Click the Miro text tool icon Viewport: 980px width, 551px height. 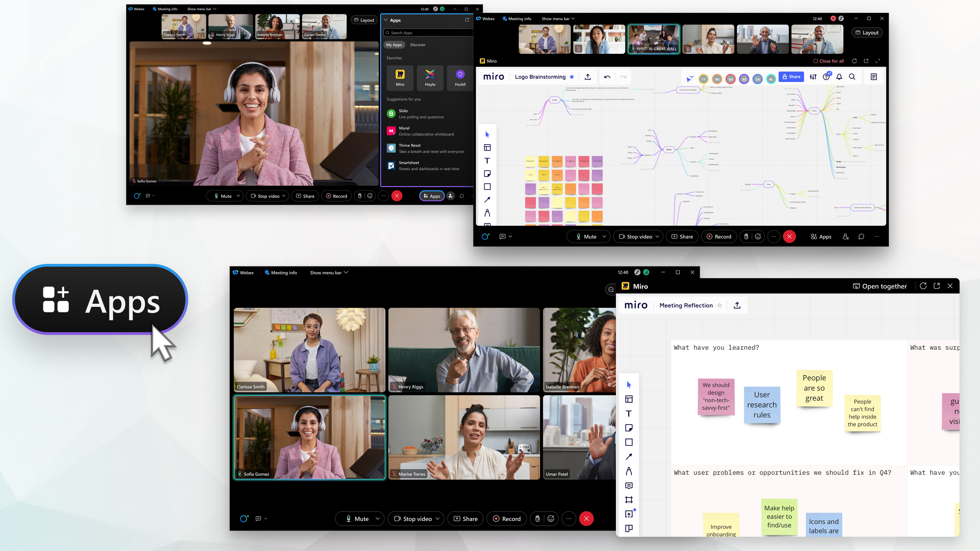pyautogui.click(x=488, y=160)
